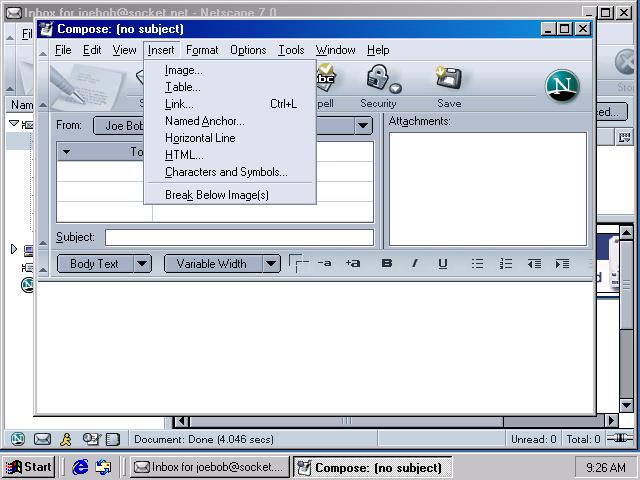Click the Start button
The width and height of the screenshot is (640, 480).
[x=29, y=467]
